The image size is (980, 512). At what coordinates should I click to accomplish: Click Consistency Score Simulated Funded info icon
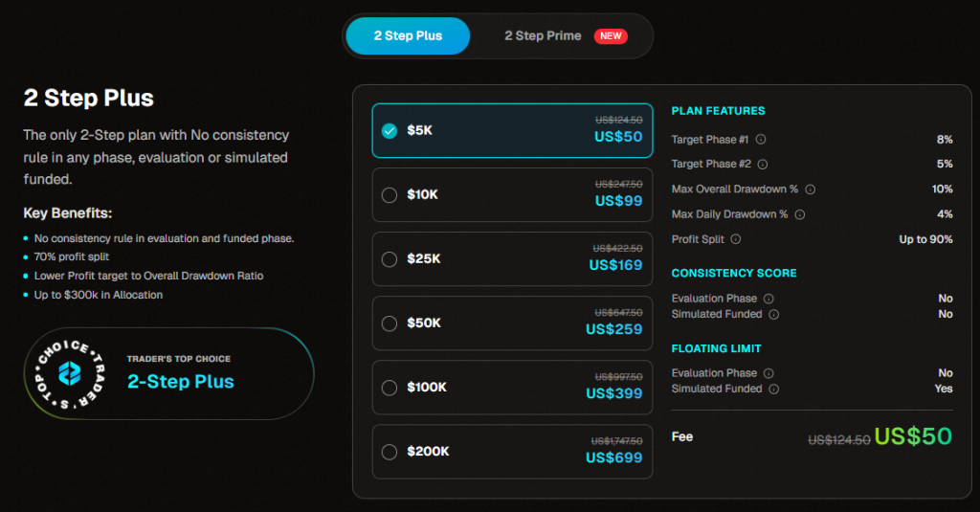tap(773, 314)
